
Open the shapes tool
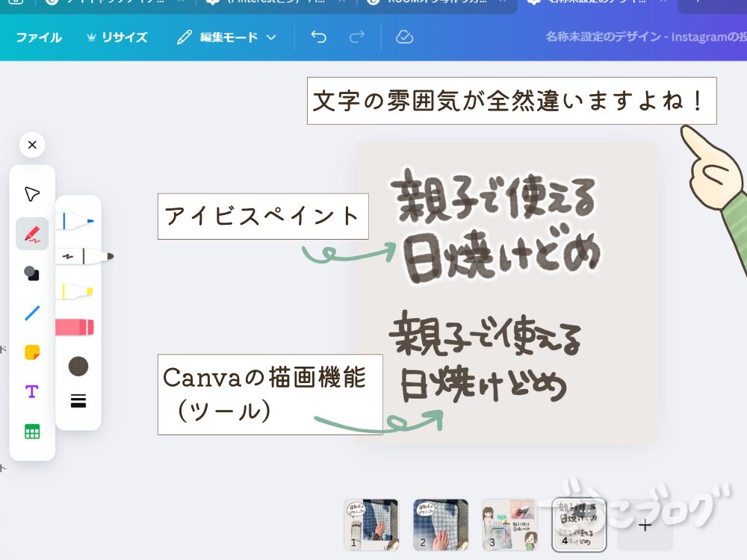32,273
